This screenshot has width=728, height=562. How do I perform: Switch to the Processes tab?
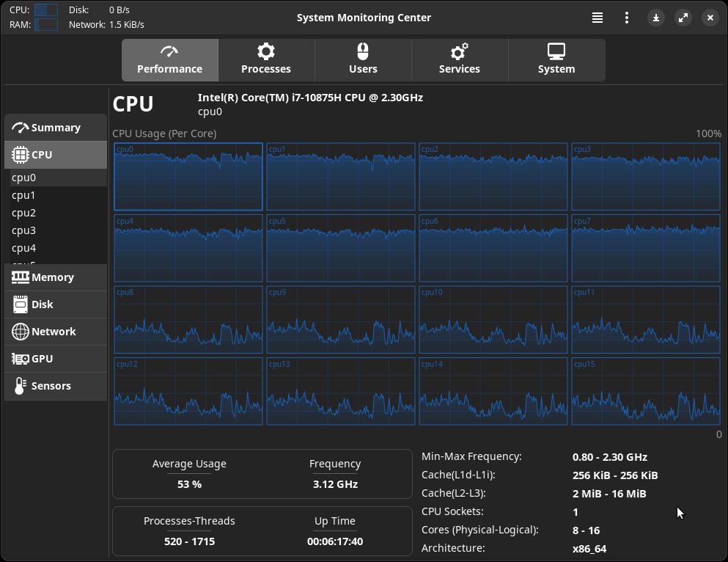point(266,60)
